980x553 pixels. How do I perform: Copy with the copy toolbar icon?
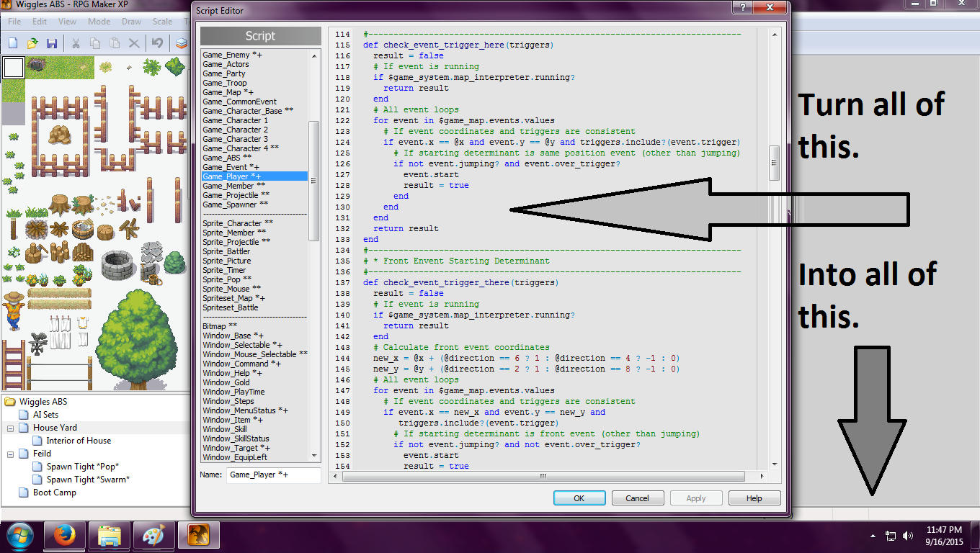pos(94,43)
